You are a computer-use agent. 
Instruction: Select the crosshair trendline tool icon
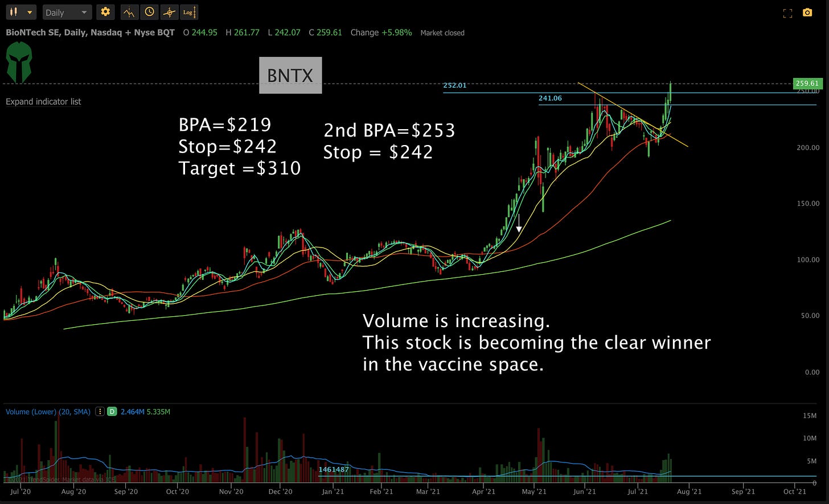click(x=169, y=12)
